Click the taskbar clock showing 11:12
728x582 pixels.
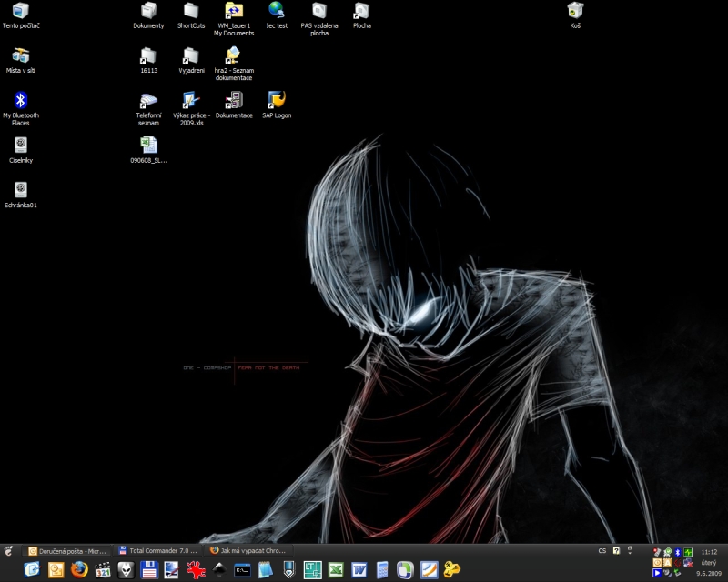pos(709,551)
